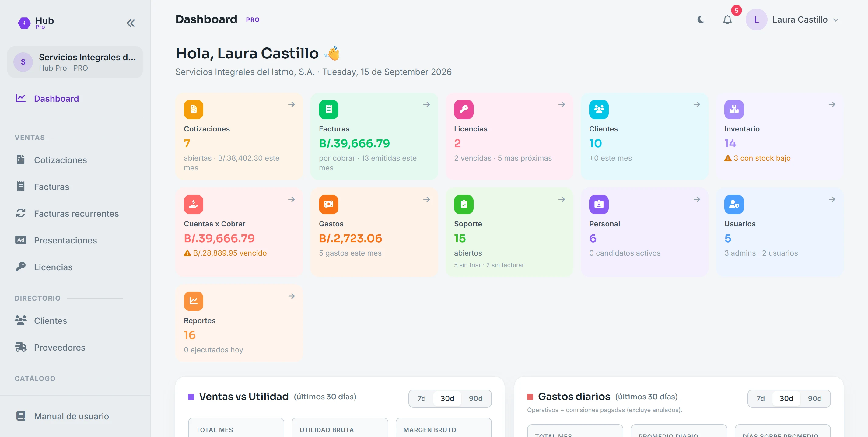
Task: Toggle dark mode with the moon icon
Action: tap(701, 19)
